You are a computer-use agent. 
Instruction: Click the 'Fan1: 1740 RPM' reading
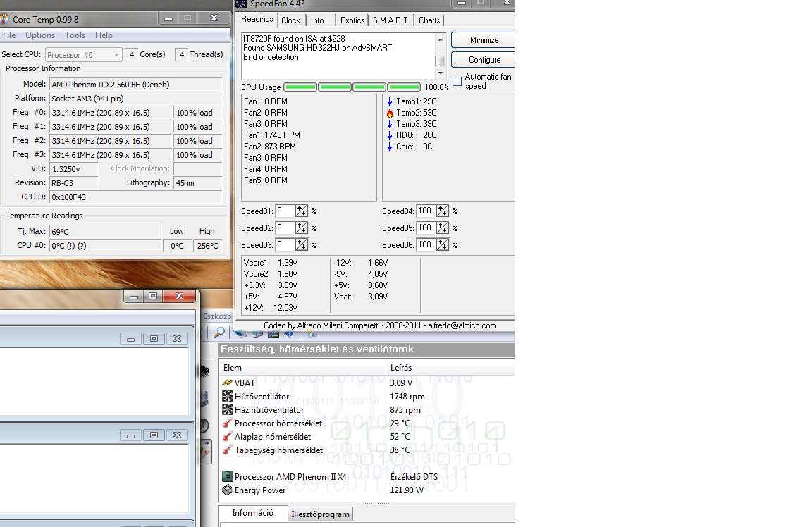(x=272, y=135)
